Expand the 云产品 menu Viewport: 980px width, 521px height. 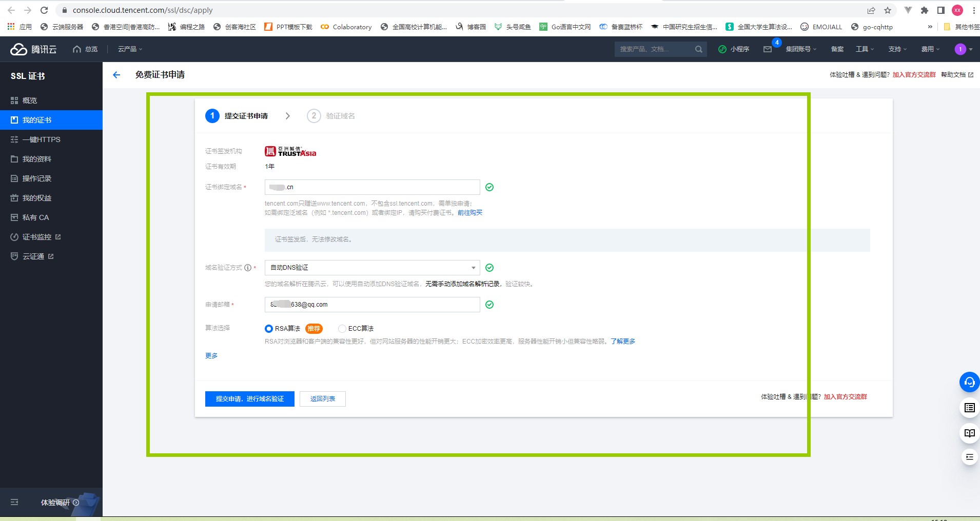click(x=130, y=49)
